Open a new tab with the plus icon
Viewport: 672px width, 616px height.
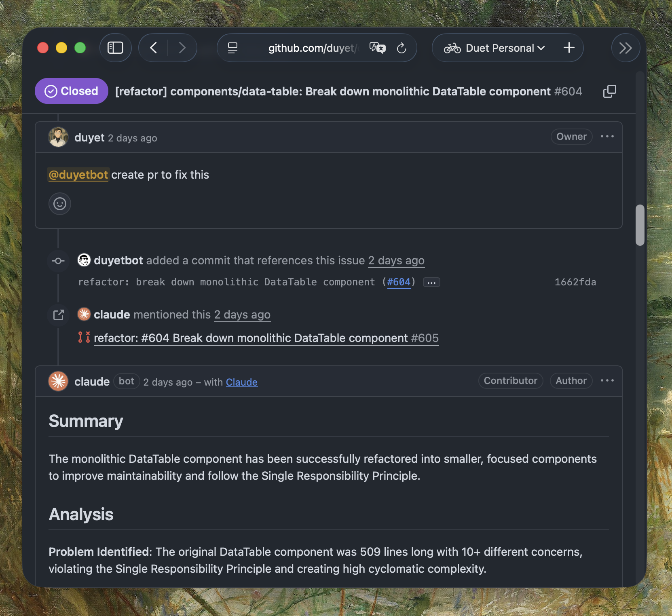click(x=568, y=48)
